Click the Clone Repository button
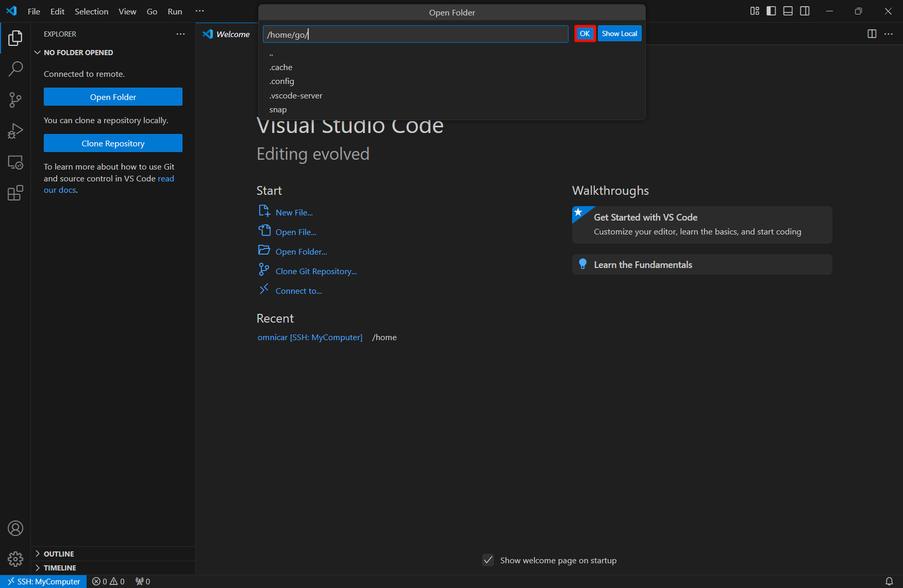Image resolution: width=903 pixels, height=588 pixels. click(x=113, y=143)
